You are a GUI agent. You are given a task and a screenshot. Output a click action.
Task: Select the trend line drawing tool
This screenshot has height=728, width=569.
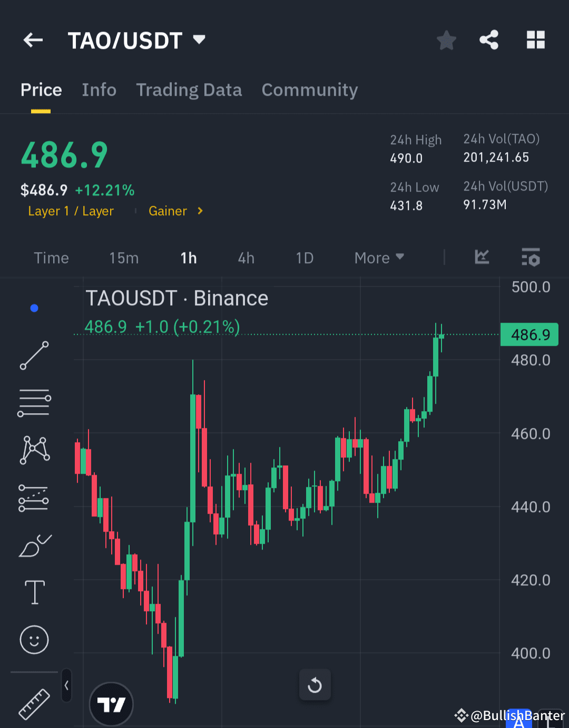pos(34,356)
